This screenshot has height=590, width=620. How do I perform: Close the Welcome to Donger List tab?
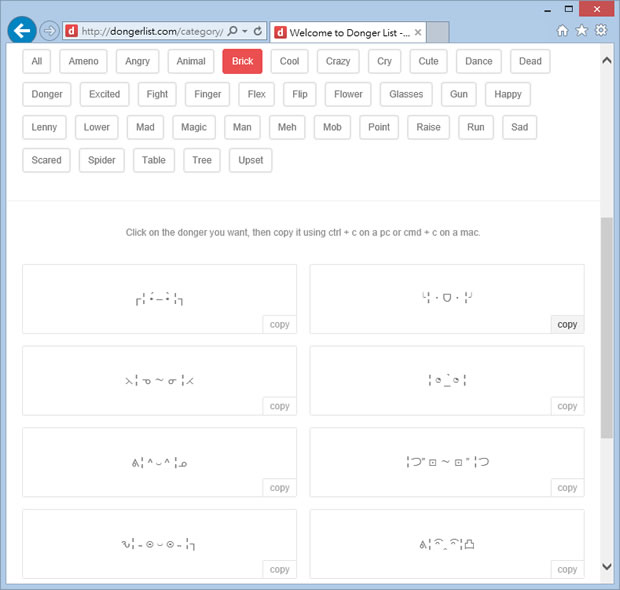point(418,32)
